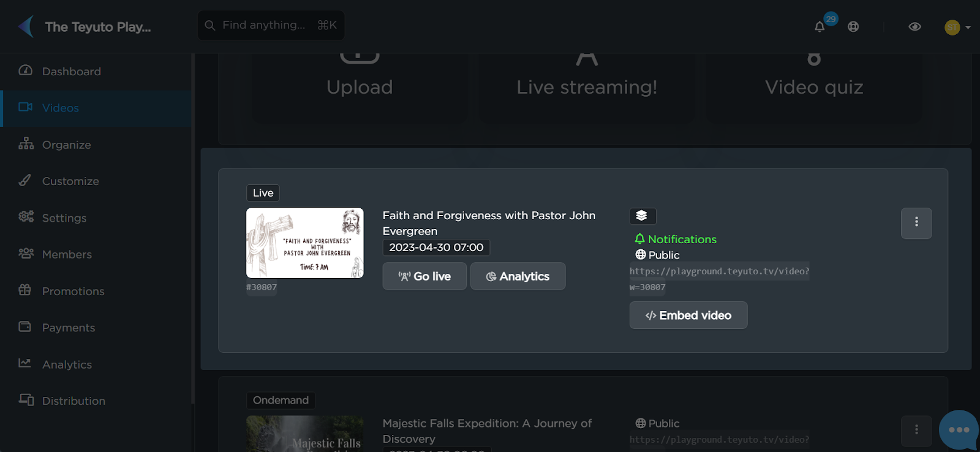The width and height of the screenshot is (980, 452).
Task: Choose the Live streaming! card
Action: (587, 87)
